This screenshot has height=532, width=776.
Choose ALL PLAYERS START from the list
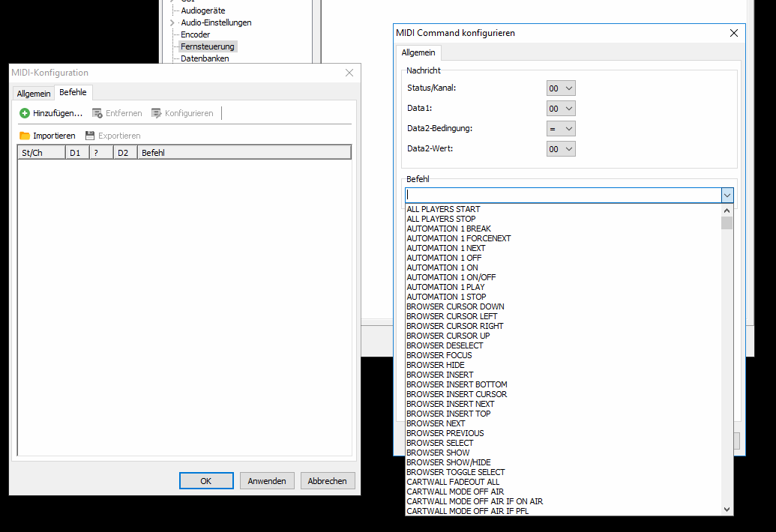click(443, 210)
